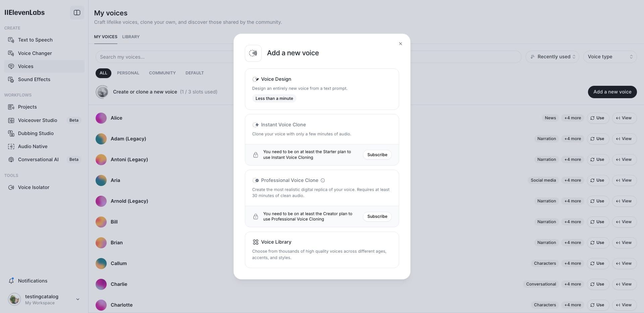Open the Recently used sort dropdown
644x313 pixels.
point(553,57)
